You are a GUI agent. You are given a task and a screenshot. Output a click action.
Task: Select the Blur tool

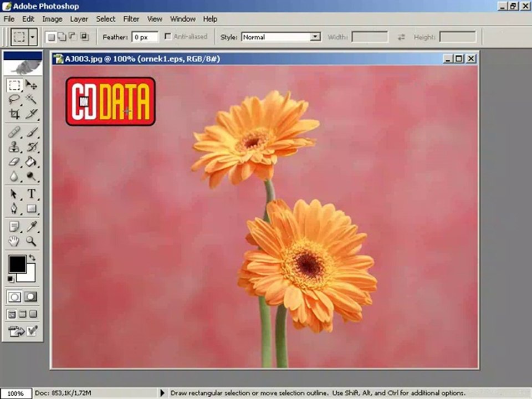(14, 176)
